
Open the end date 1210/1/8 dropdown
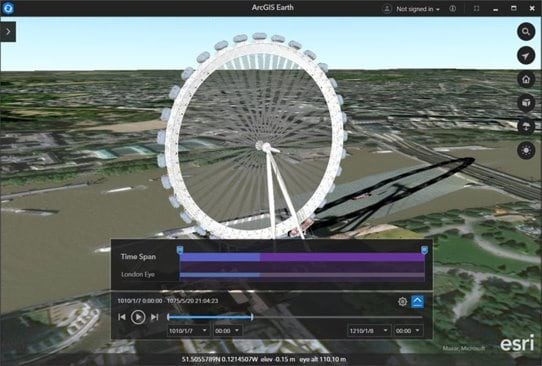click(369, 331)
